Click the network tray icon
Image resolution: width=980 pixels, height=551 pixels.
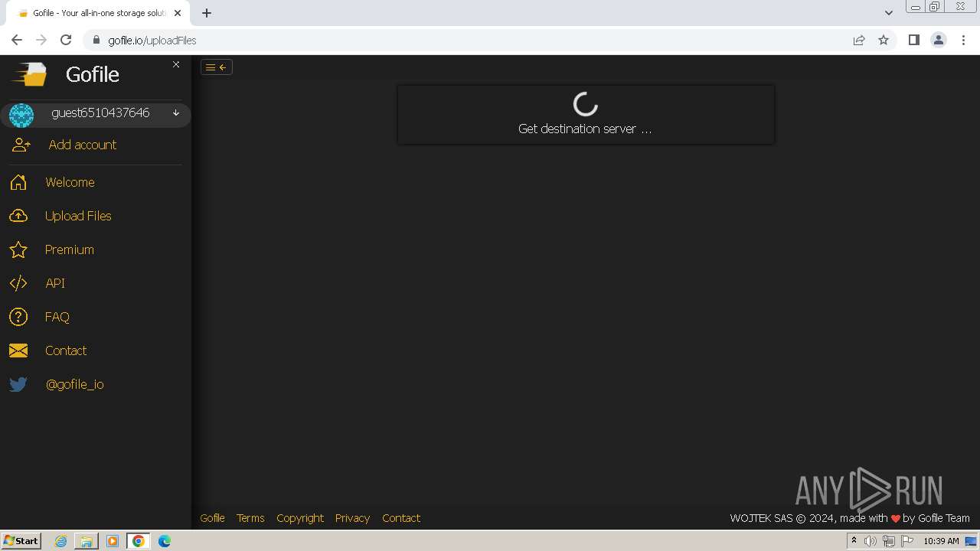point(888,541)
